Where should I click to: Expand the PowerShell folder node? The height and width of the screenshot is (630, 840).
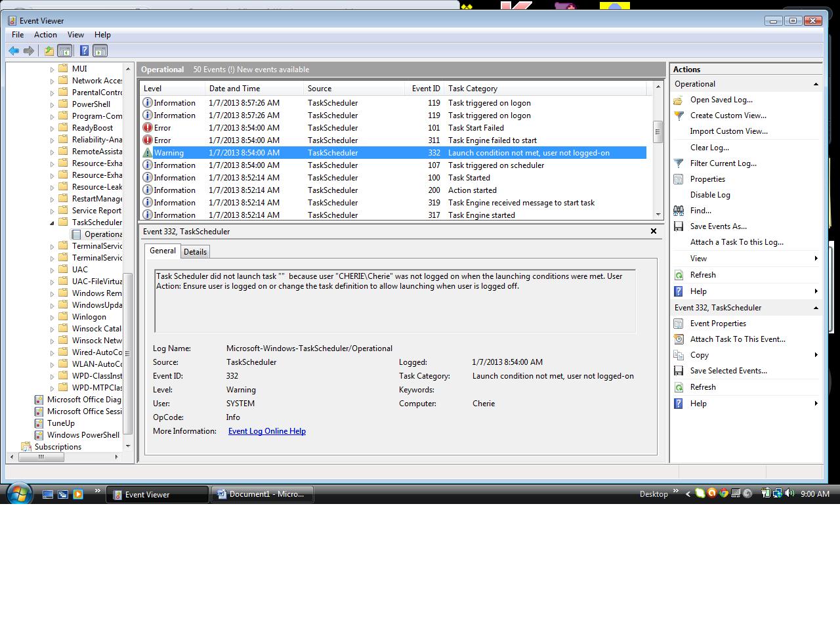52,104
